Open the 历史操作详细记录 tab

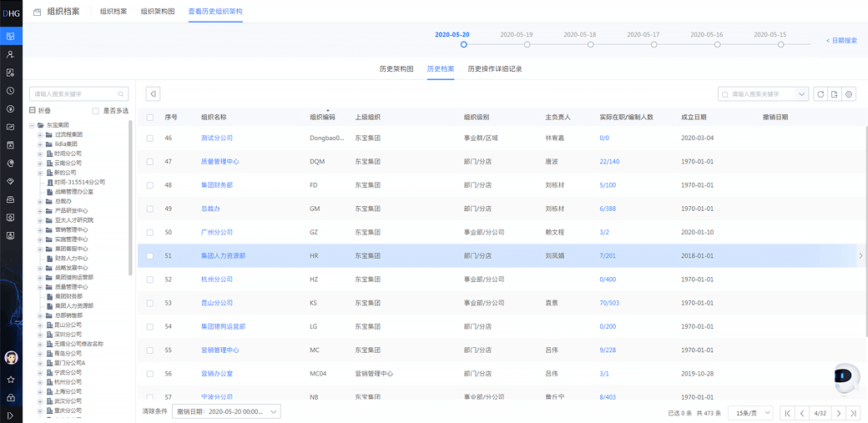coord(495,69)
